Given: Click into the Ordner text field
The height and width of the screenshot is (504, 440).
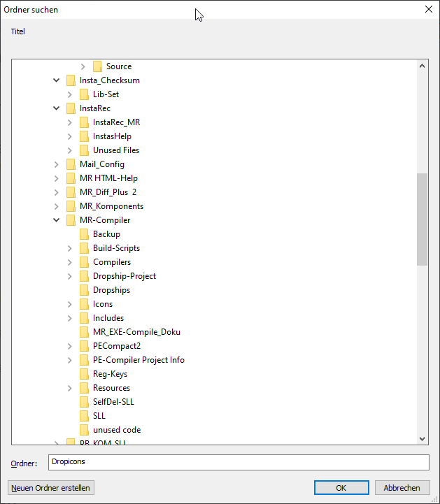Looking at the screenshot, I should coord(238,462).
